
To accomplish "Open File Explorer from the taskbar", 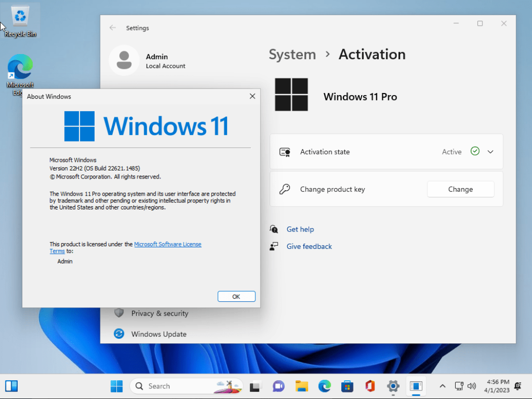I will (301, 386).
